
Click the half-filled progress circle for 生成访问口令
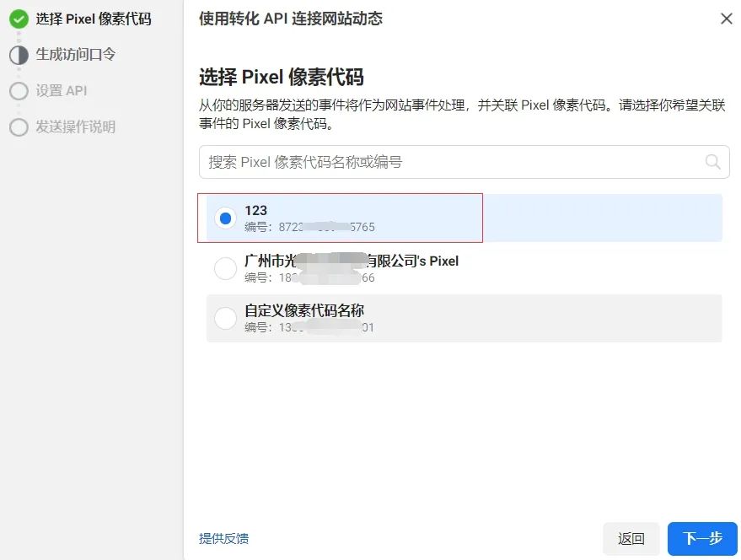pyautogui.click(x=19, y=54)
